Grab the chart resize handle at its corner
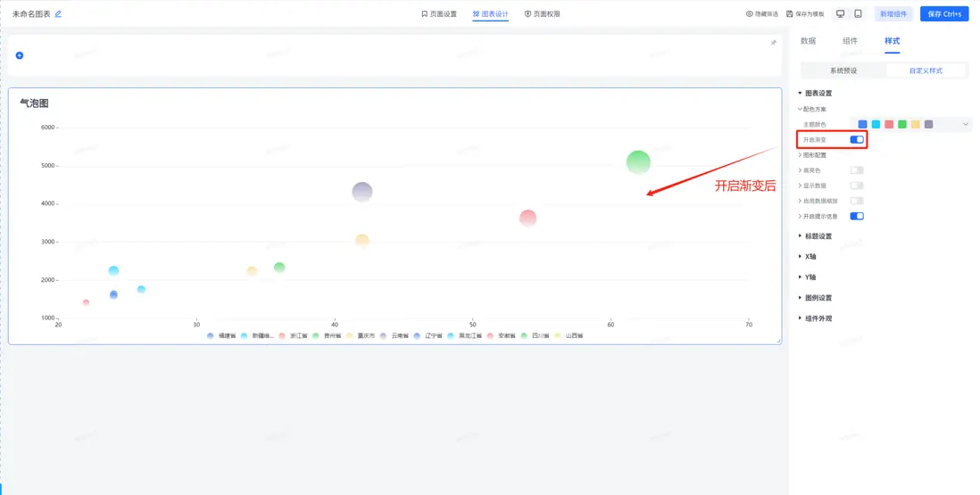The image size is (980, 495). 778,341
